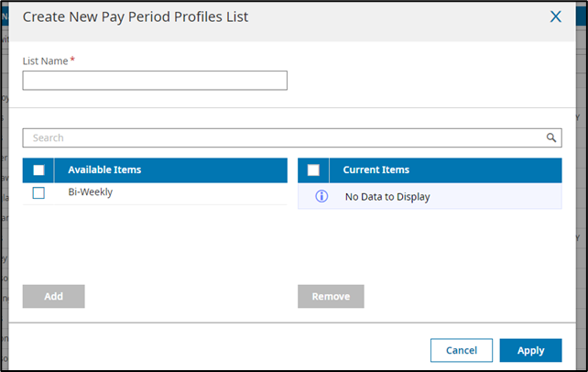Select the Bi-Weekly item label
The image size is (588, 372).
point(91,192)
